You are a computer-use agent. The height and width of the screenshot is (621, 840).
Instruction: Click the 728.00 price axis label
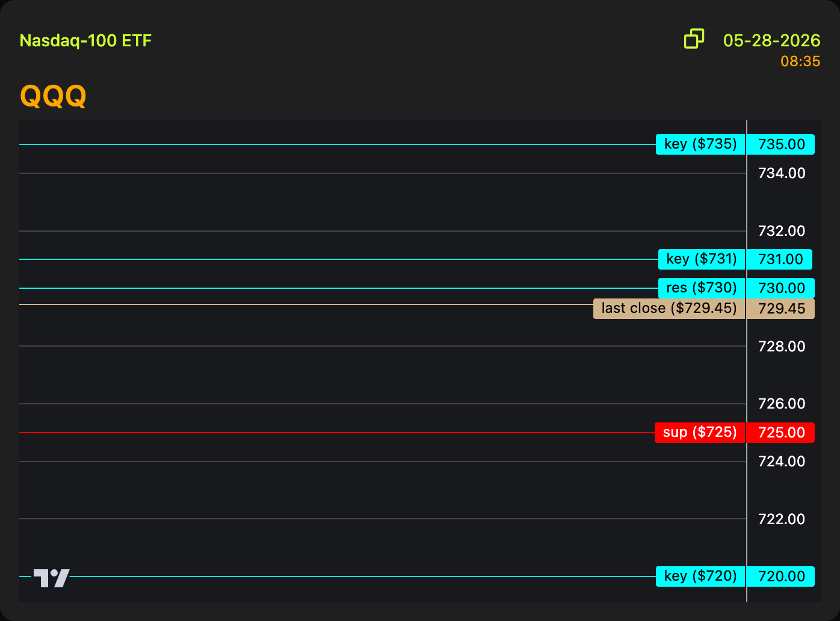click(x=781, y=347)
